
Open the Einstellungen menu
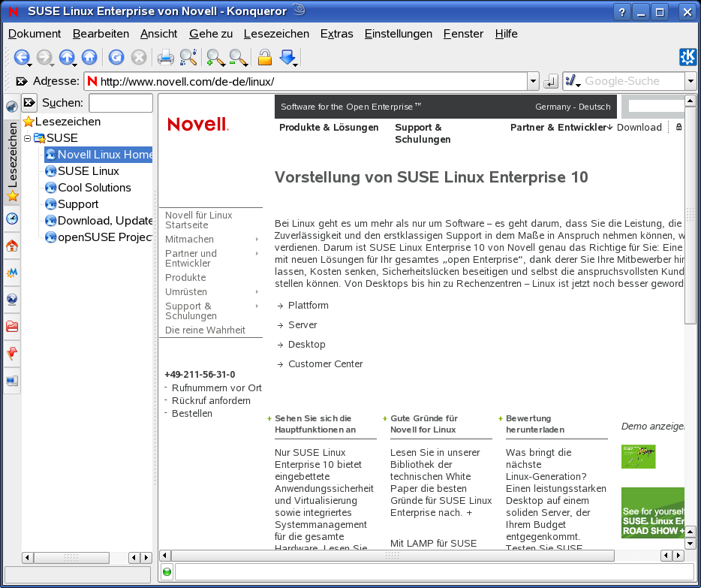tap(399, 34)
